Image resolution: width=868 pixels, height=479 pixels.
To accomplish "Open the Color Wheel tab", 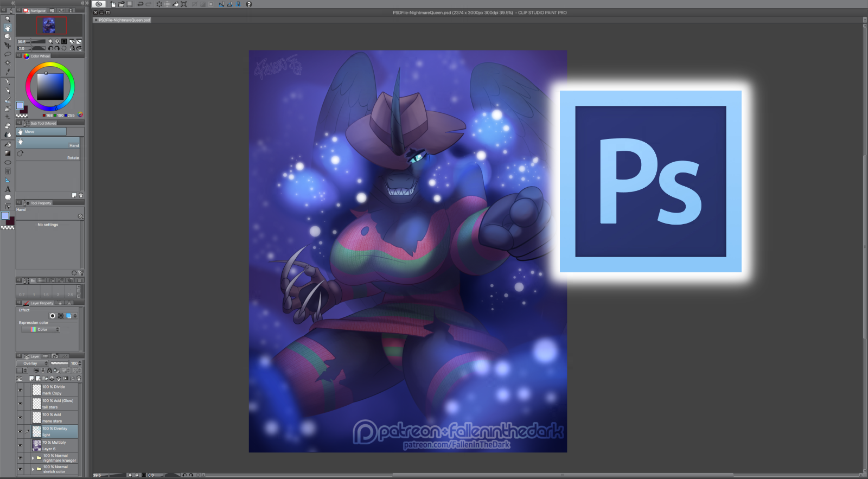I will tap(37, 56).
